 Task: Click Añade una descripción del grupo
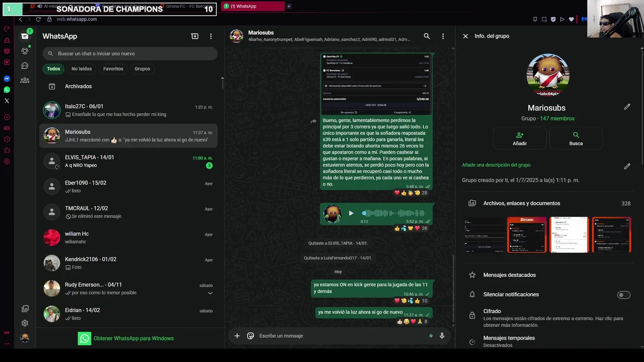pyautogui.click(x=496, y=165)
